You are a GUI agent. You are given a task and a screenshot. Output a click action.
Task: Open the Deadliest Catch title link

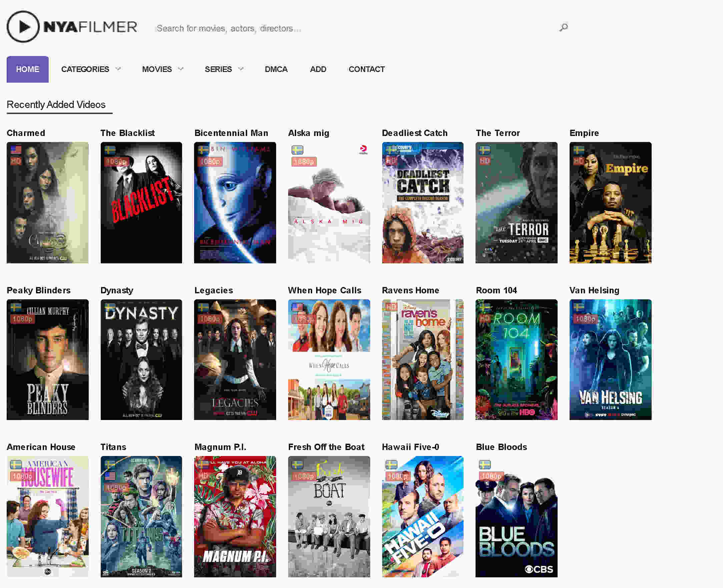pyautogui.click(x=415, y=133)
